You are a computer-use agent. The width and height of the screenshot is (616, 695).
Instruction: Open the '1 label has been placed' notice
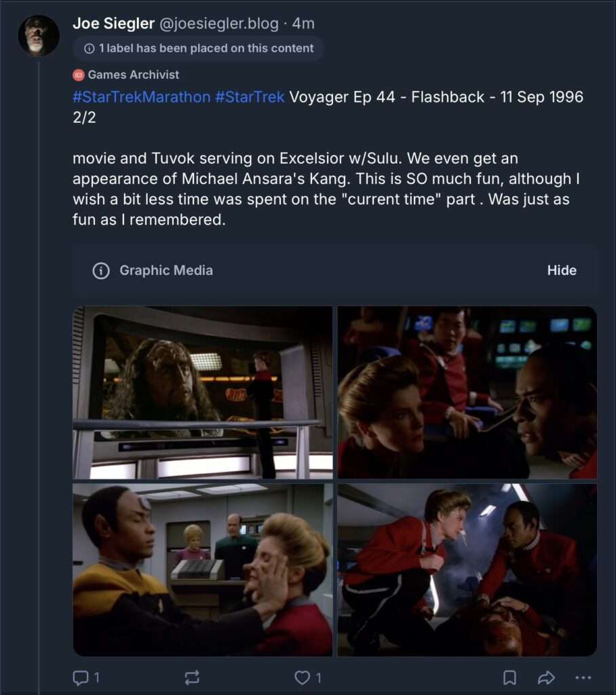coord(198,48)
